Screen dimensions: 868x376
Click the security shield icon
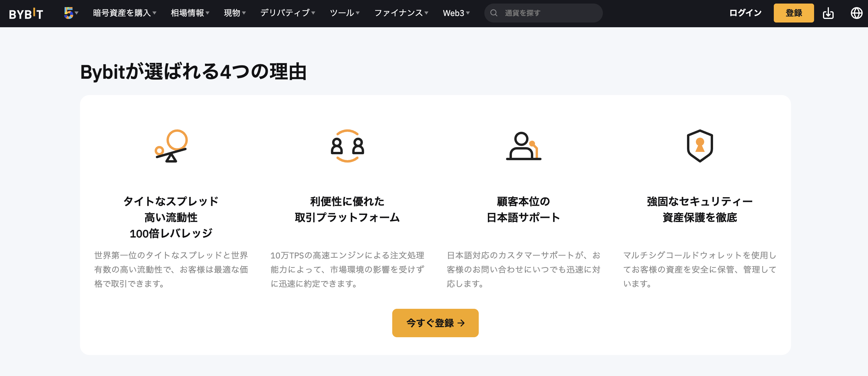tap(700, 146)
